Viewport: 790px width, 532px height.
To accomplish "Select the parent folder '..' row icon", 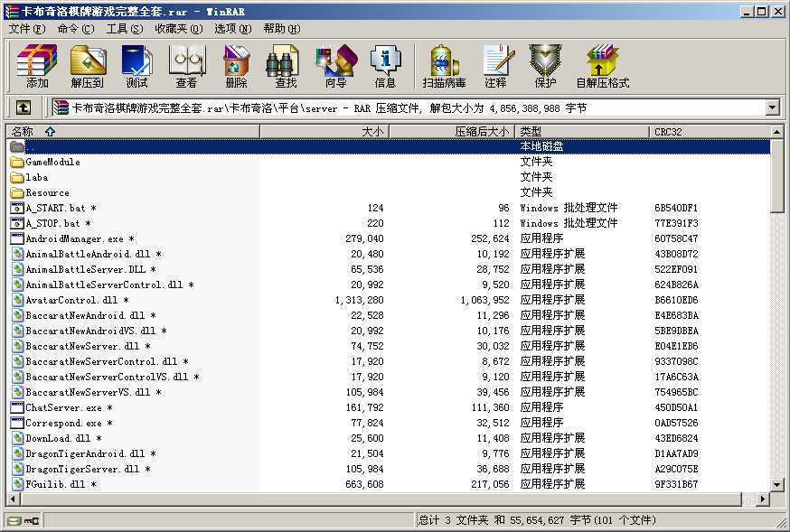I will coord(17,146).
